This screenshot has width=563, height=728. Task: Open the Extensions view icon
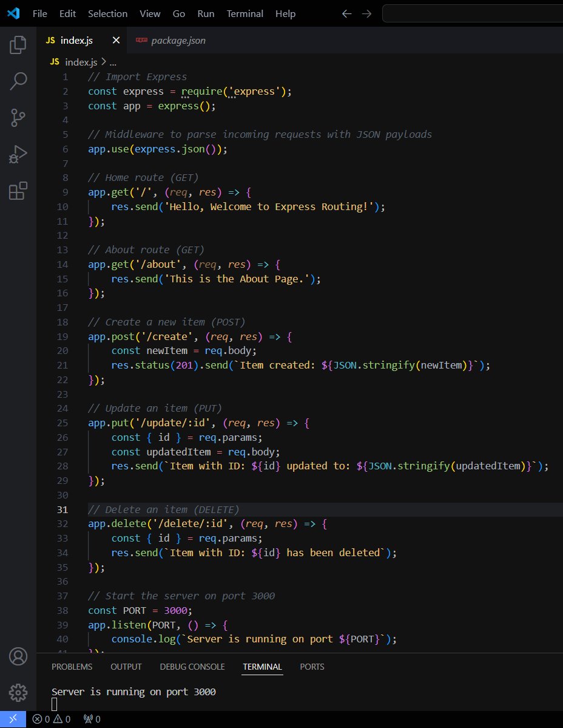18,191
